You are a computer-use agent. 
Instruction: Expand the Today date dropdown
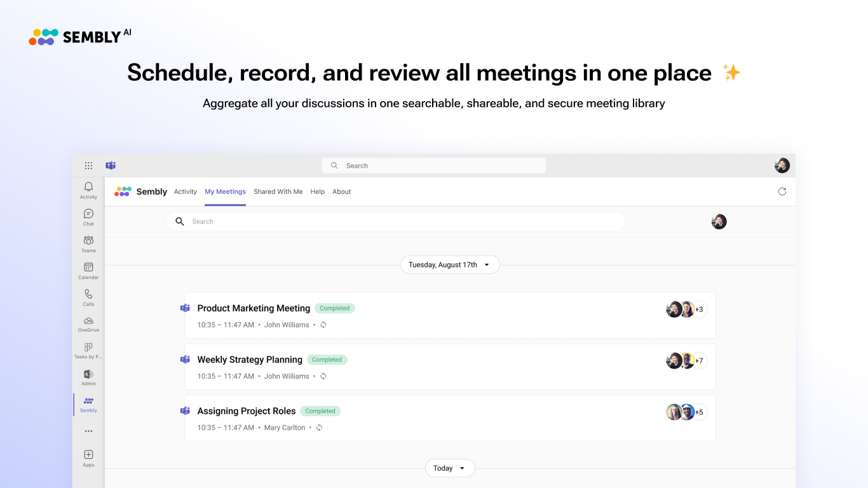point(450,468)
